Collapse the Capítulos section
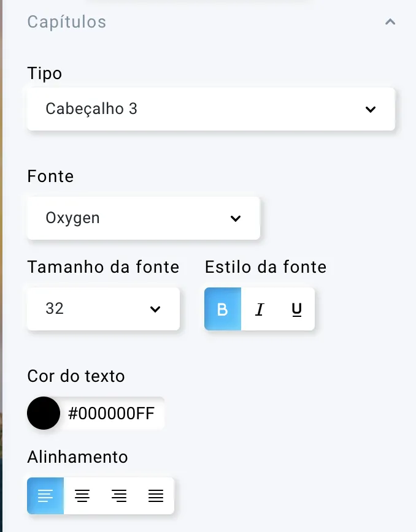 [390, 22]
